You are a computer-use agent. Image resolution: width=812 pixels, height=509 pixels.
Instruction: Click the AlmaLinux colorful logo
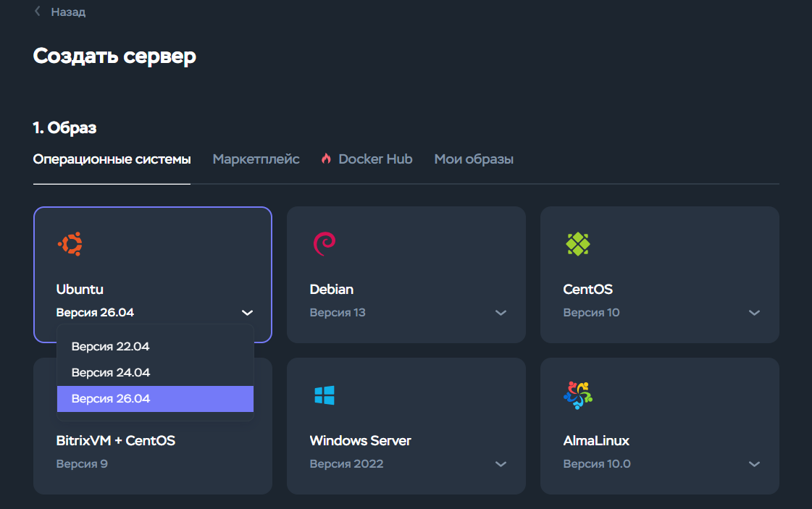coord(578,395)
